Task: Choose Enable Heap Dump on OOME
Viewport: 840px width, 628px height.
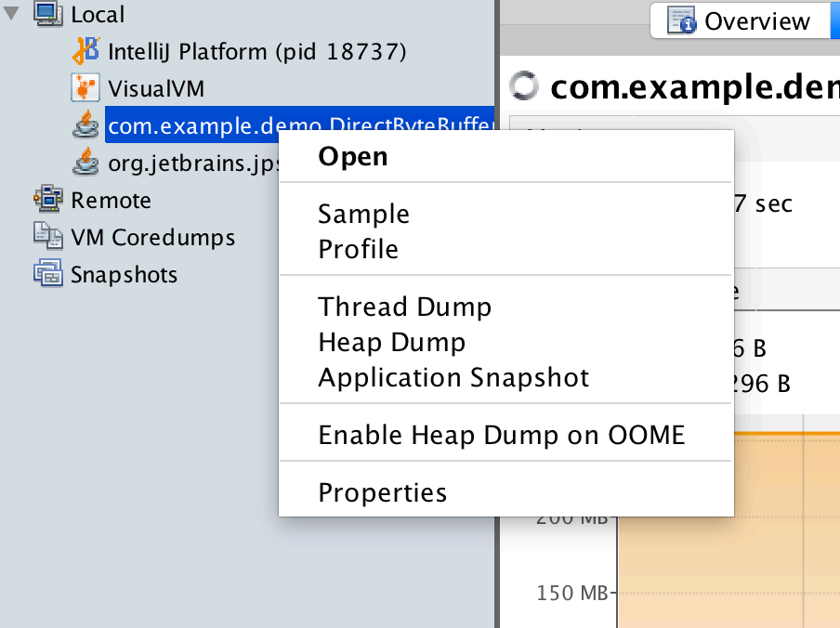Action: coord(506,435)
